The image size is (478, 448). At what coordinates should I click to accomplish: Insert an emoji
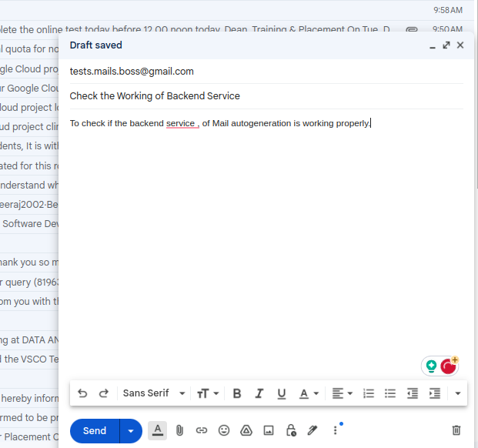(224, 430)
